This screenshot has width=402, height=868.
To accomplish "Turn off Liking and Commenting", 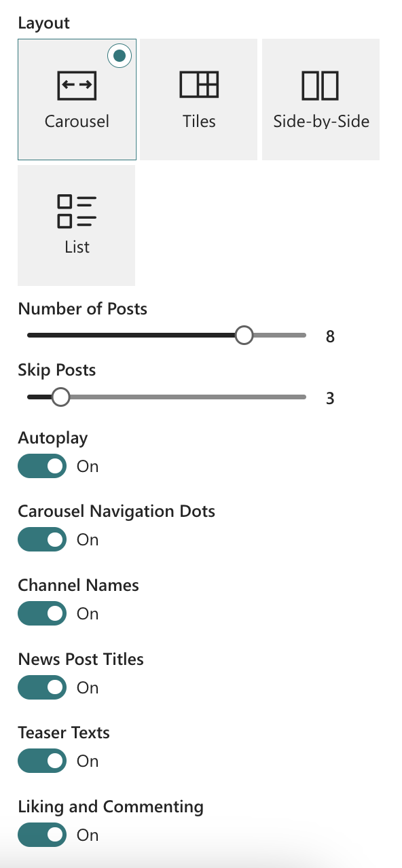I will click(42, 835).
